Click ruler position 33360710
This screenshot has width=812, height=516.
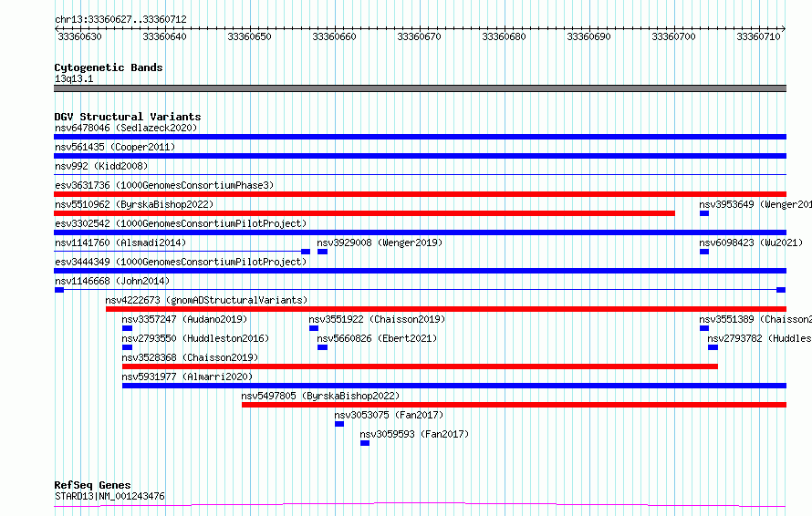pos(759,36)
